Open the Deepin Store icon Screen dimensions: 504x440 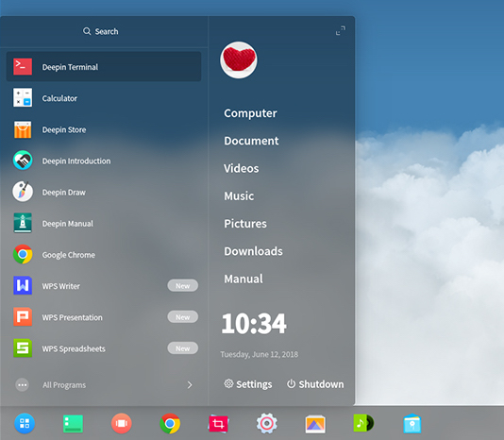tap(23, 129)
